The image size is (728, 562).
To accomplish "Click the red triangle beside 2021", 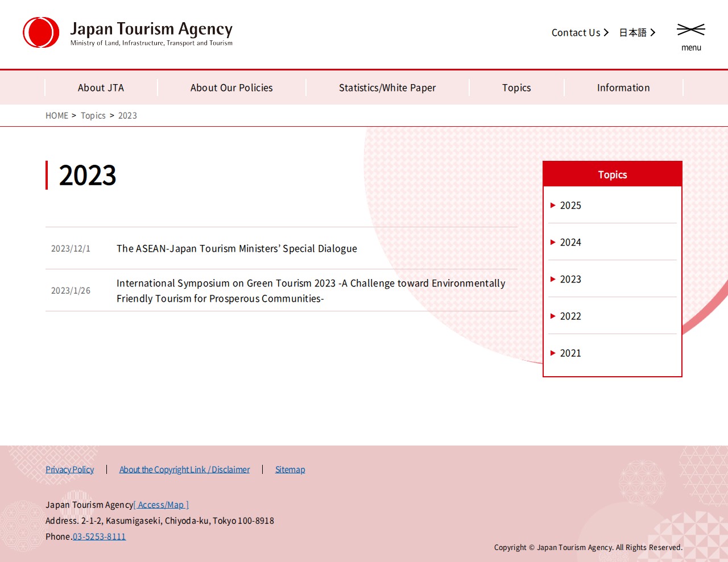I will [553, 353].
